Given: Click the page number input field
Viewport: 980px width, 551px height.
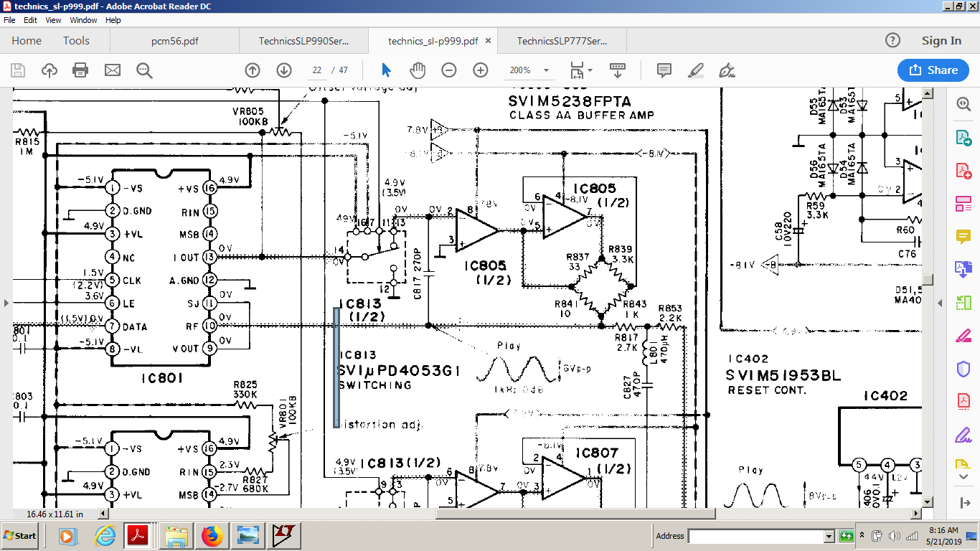Looking at the screenshot, I should point(316,70).
